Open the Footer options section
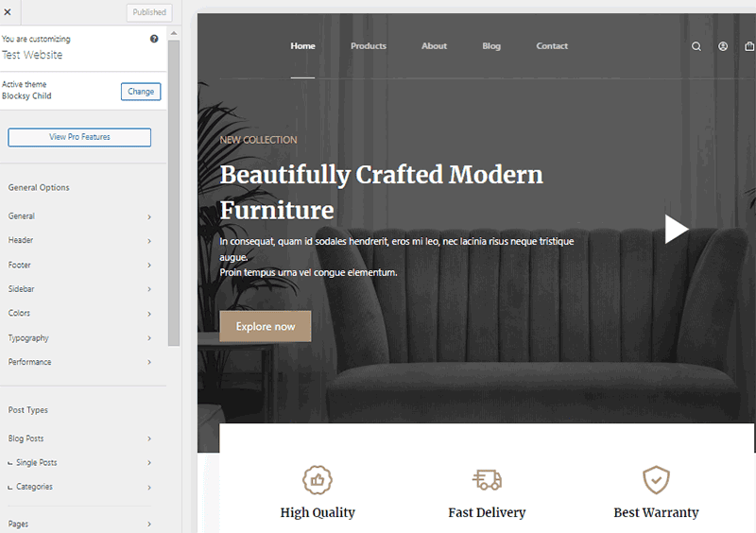The width and height of the screenshot is (756, 533). (79, 265)
